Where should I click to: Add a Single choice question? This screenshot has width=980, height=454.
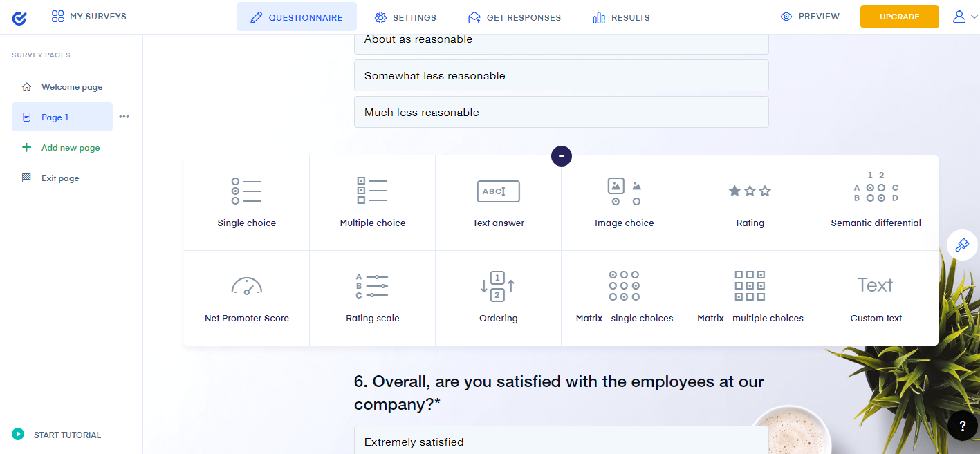pyautogui.click(x=246, y=203)
